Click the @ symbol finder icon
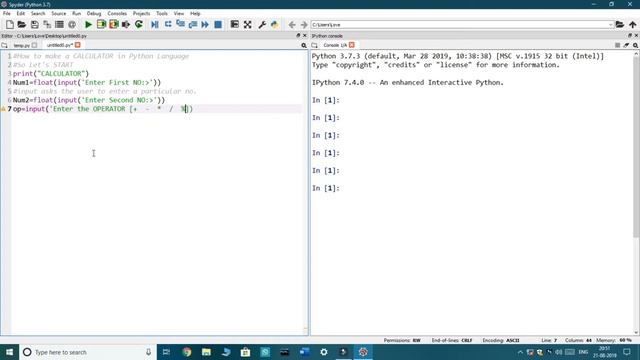 click(72, 24)
